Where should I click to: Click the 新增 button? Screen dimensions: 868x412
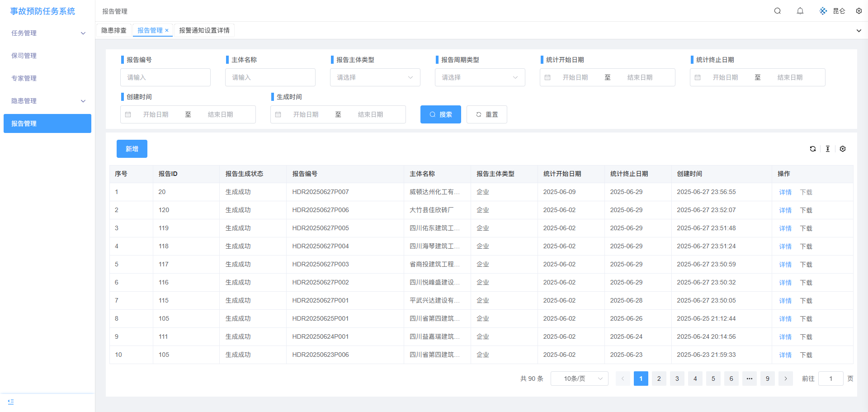click(132, 149)
